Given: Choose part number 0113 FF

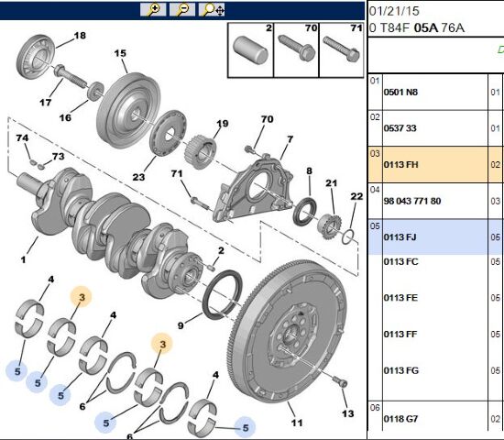Looking at the screenshot, I should point(400,335).
